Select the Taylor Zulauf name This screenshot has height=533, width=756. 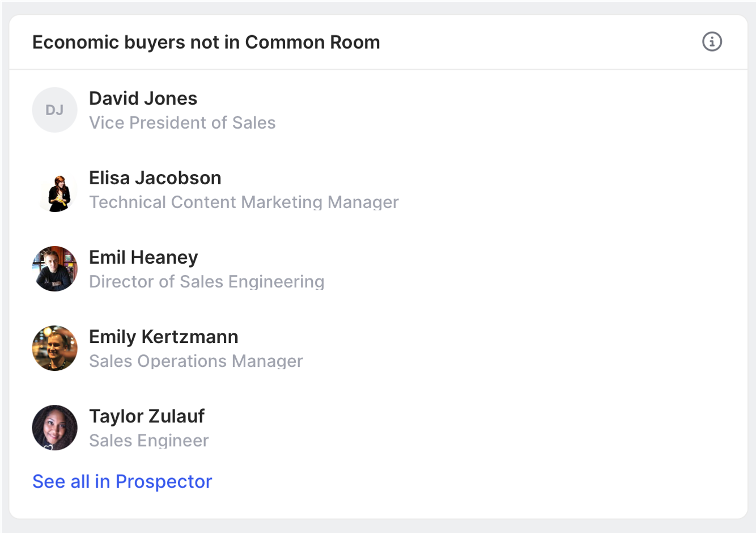pos(146,416)
